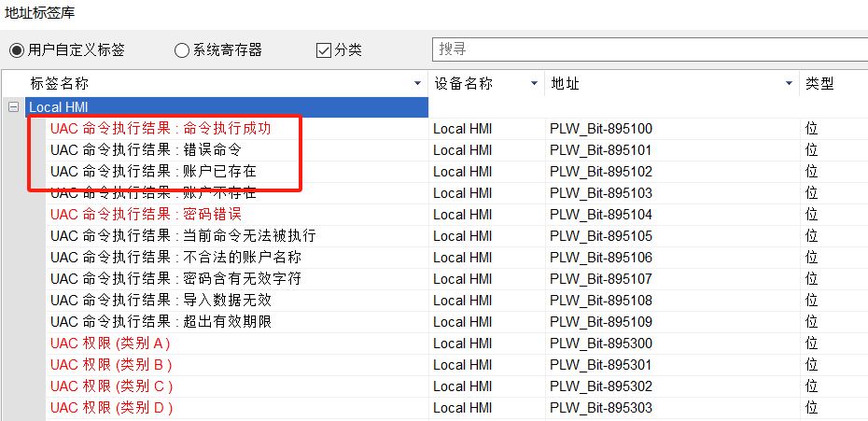Viewport: 868px width, 421px height.
Task: Open the 设备名称 column filter dropdown
Action: click(535, 84)
